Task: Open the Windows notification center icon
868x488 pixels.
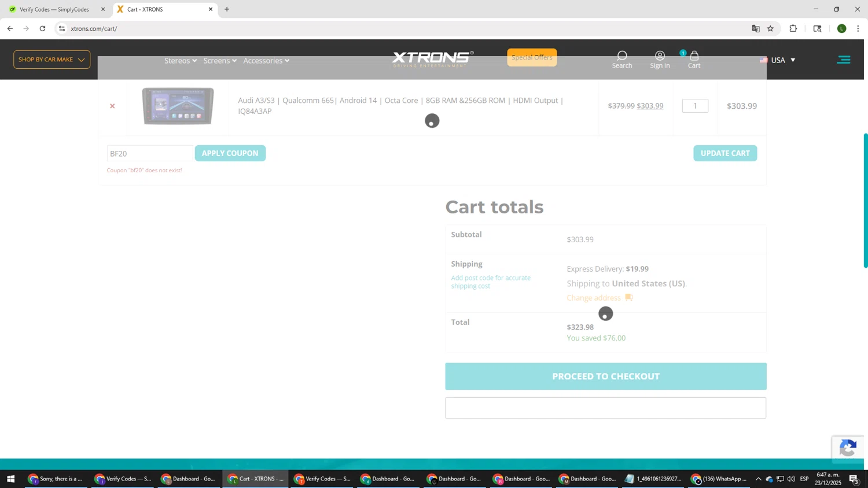Action: (x=854, y=479)
